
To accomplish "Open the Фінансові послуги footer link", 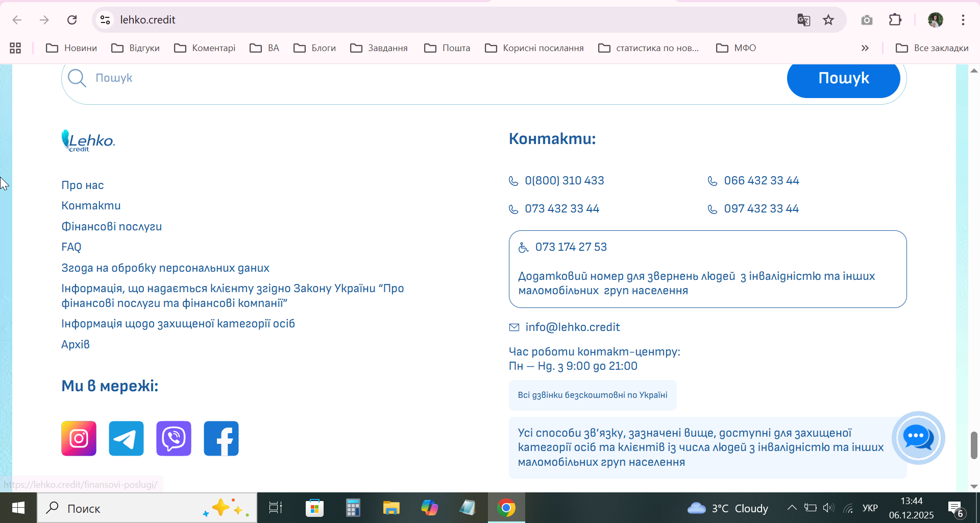I will 111,226.
